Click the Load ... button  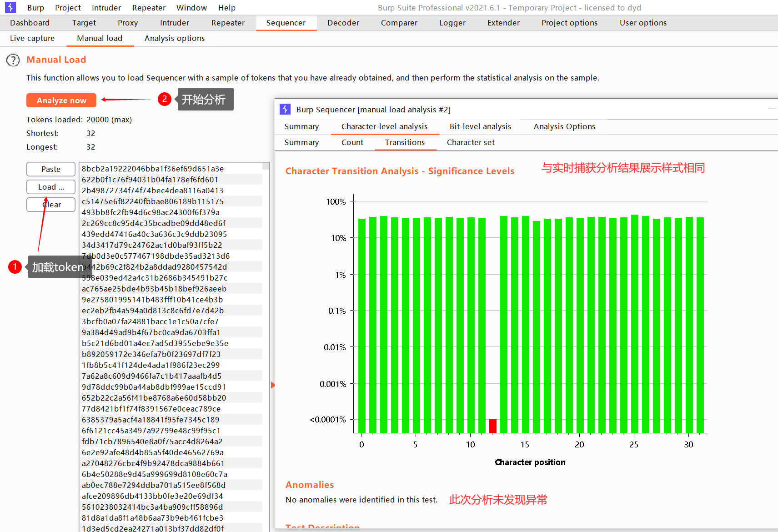51,187
